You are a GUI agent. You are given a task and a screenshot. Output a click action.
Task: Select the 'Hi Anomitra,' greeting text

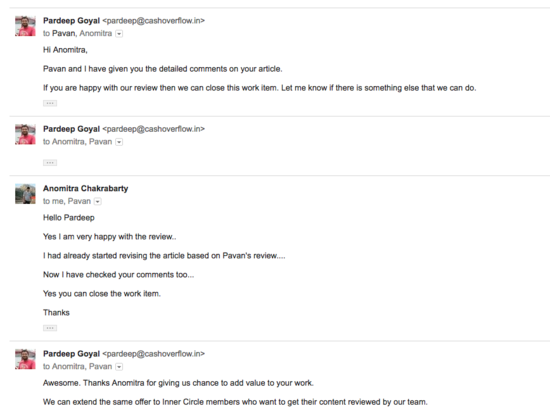point(65,50)
